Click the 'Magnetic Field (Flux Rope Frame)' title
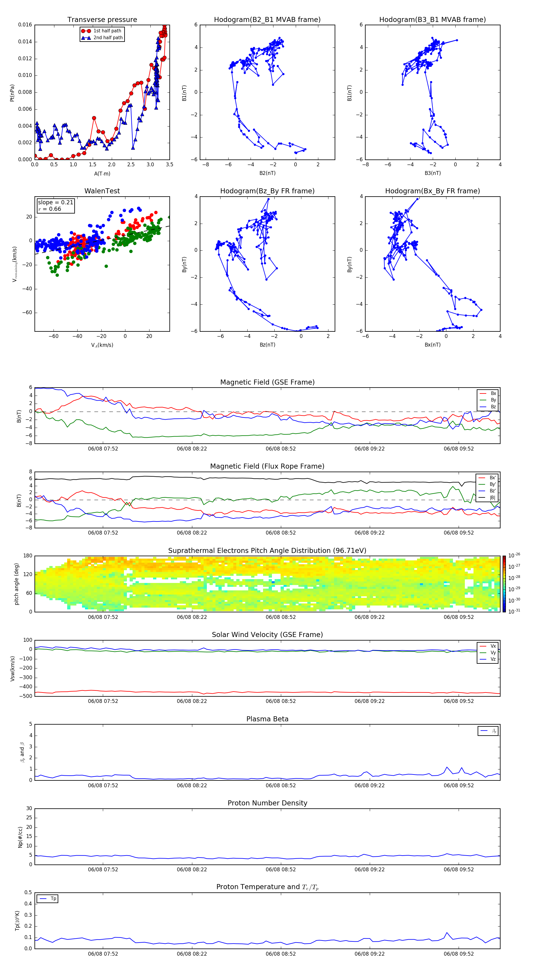Screen dimensions: 535x980 point(267,467)
